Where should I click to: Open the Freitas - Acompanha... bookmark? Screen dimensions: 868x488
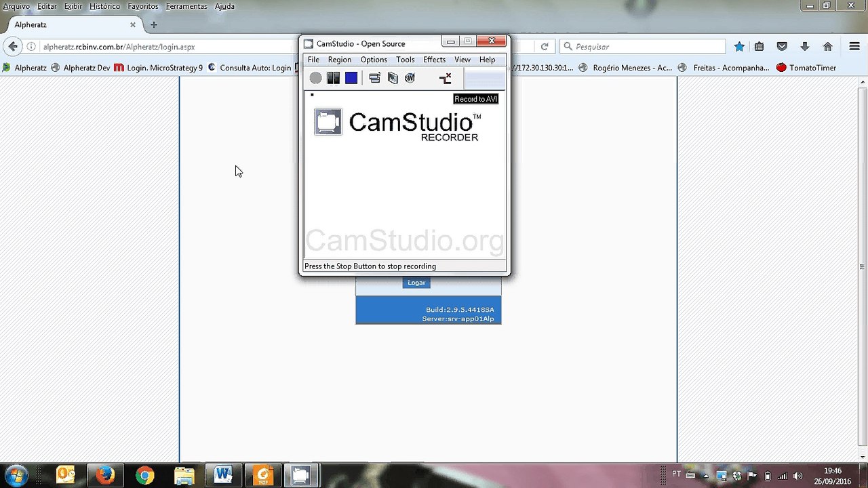[724, 68]
